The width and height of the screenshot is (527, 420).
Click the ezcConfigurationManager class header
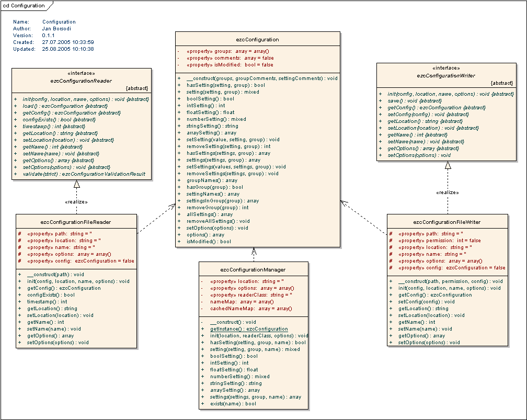point(253,269)
